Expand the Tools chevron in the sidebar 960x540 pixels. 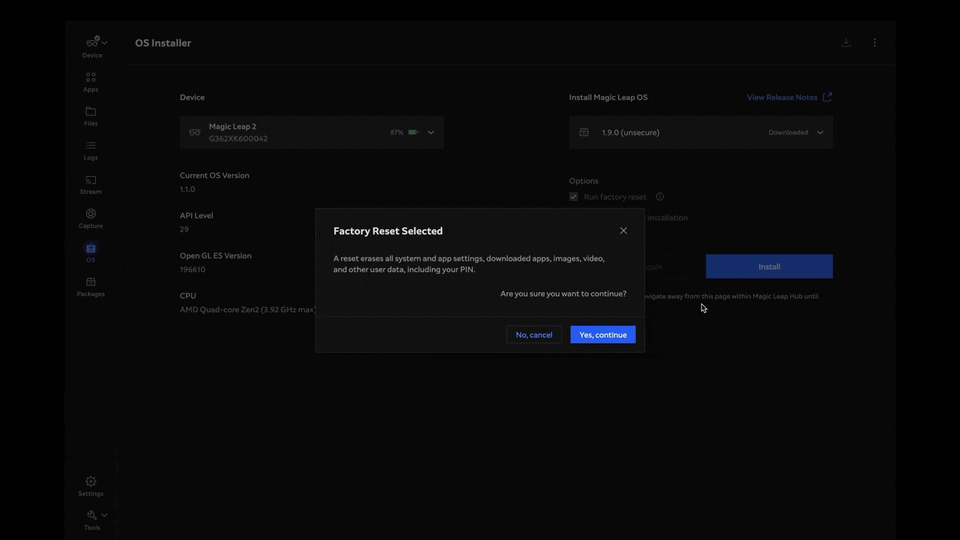tap(104, 516)
